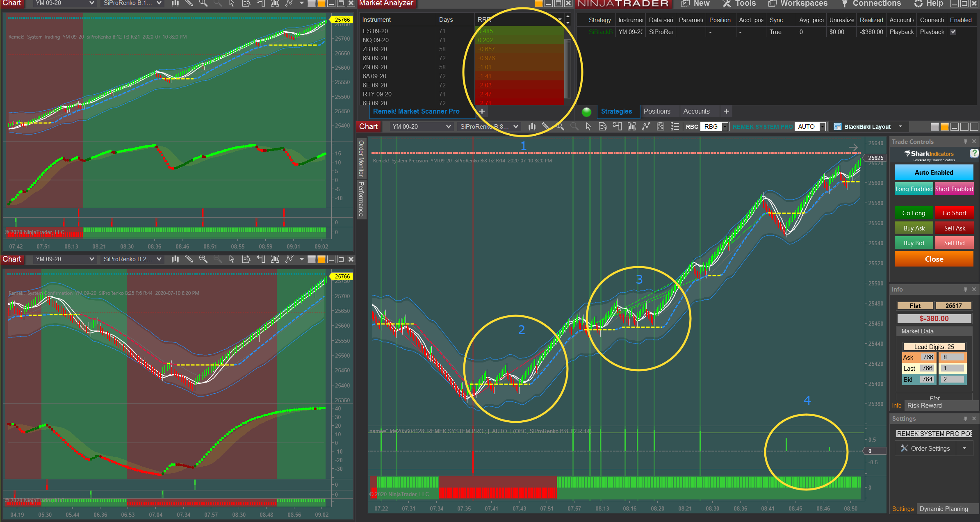Screen dimensions: 980x522
Task: Open drawing tools pencil in main chart toolbar
Action: (x=546, y=127)
